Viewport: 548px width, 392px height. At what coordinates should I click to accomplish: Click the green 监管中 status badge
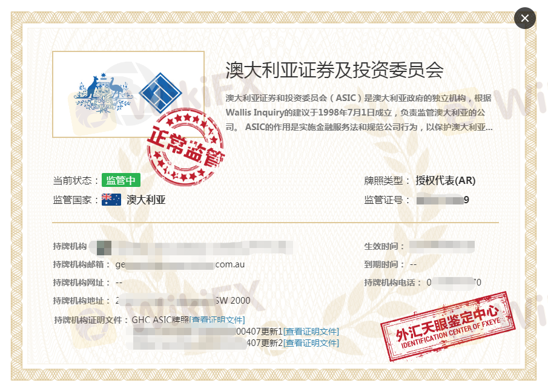pos(121,180)
